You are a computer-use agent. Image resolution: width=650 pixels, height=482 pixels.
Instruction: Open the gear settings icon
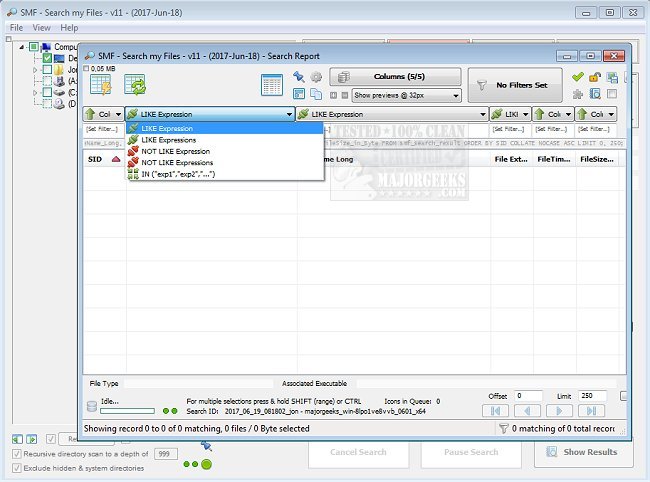(316, 77)
